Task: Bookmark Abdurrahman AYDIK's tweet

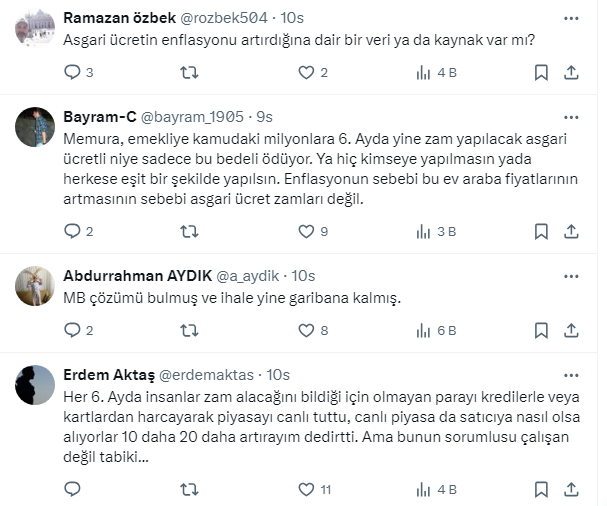Action: click(541, 330)
